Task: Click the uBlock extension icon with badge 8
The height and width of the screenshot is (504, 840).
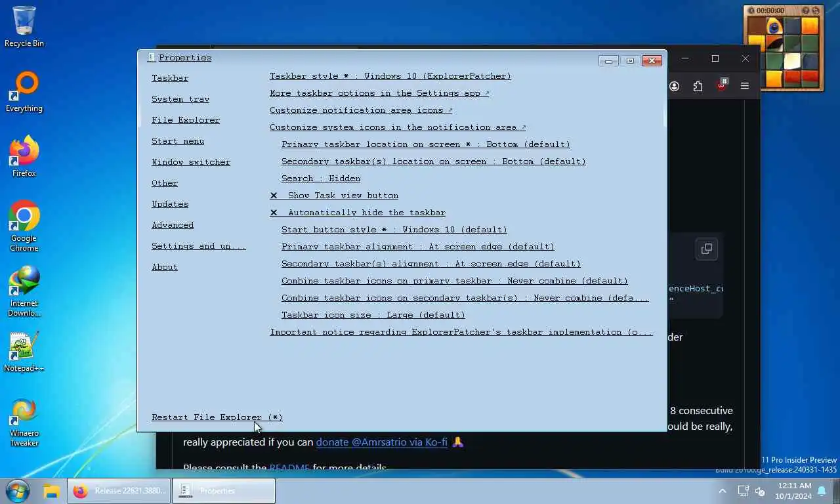Action: (722, 85)
